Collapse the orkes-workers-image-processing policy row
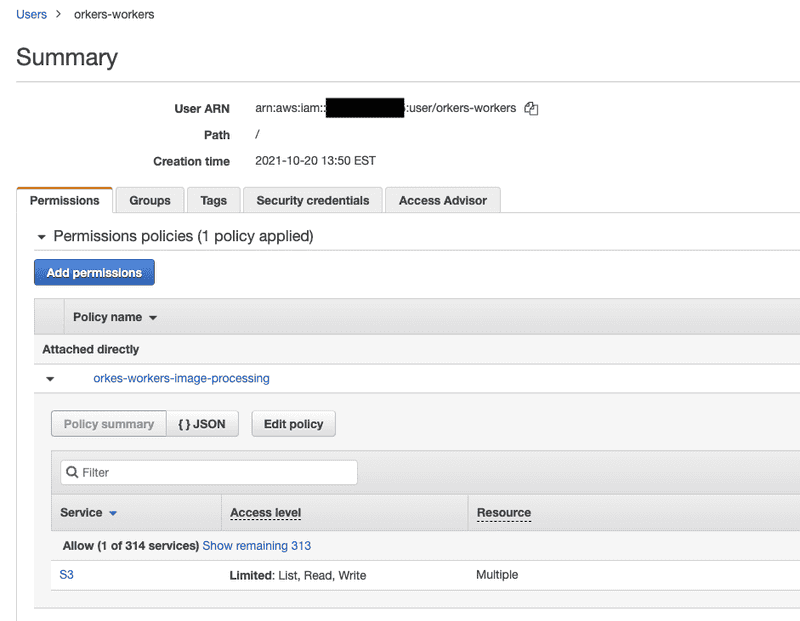 click(x=50, y=379)
